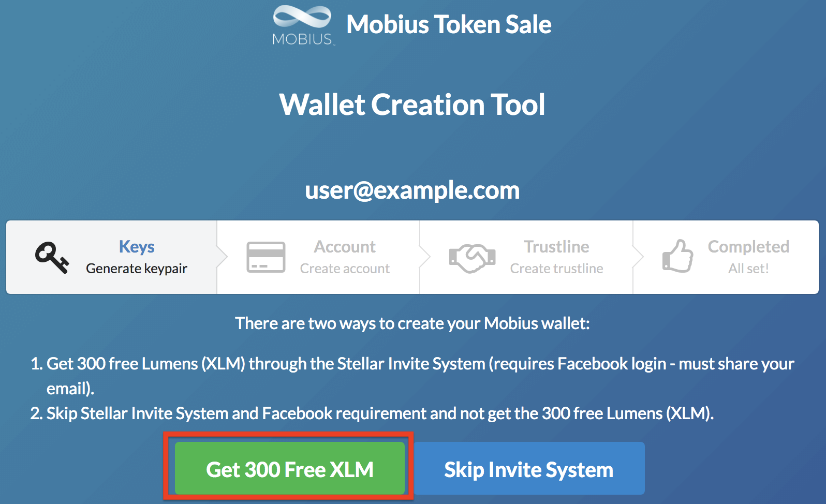The width and height of the screenshot is (826, 504).
Task: Click the arrow between Keys and Account
Action: [222, 257]
